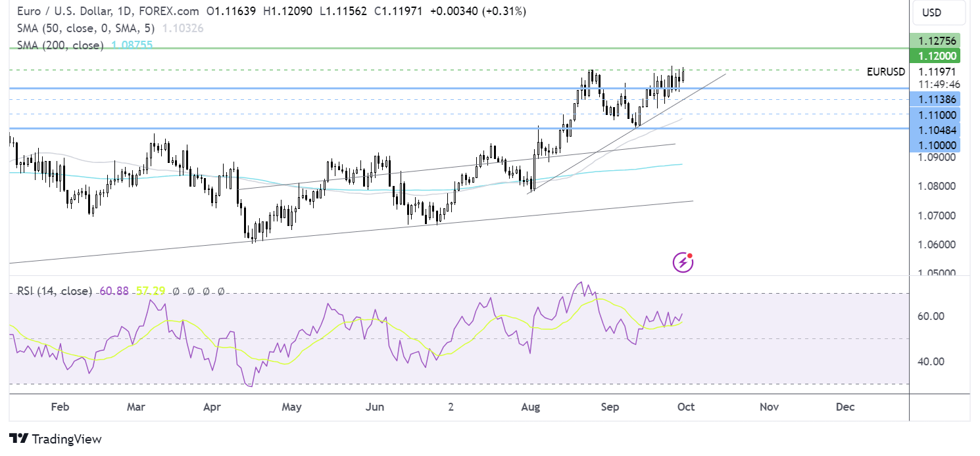Click the Oct label on time axis

point(686,407)
